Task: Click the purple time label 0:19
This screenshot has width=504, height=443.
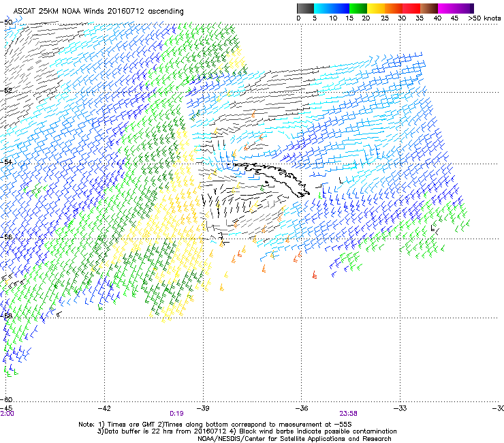Action: [176, 414]
